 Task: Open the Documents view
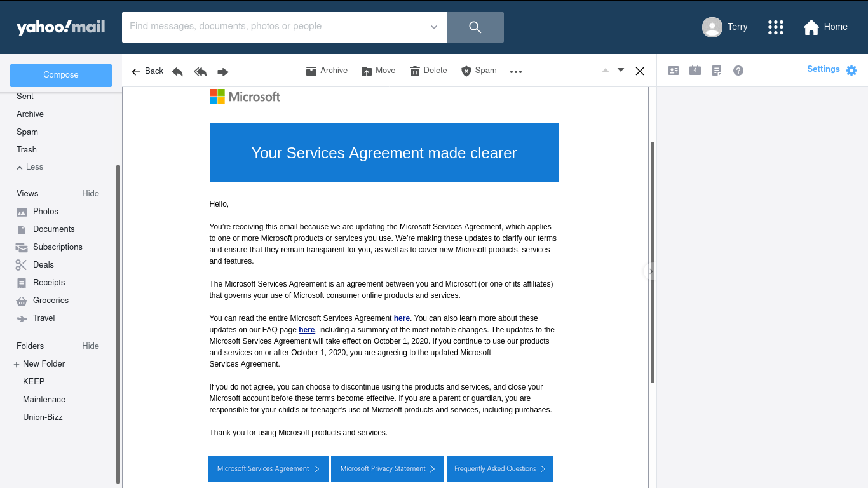[46, 229]
